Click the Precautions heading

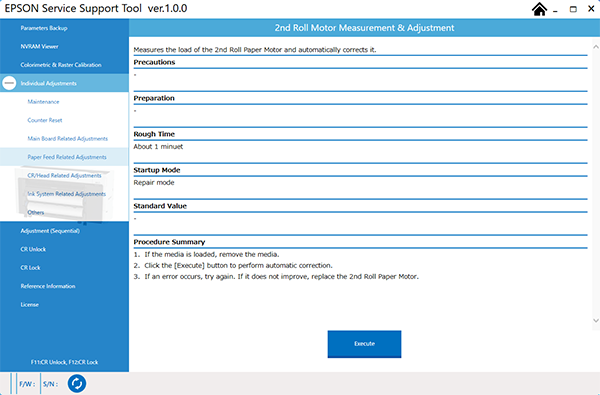154,62
